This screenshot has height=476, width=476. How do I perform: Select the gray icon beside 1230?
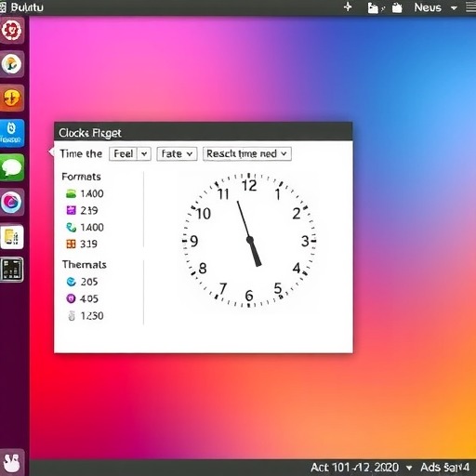(72, 315)
